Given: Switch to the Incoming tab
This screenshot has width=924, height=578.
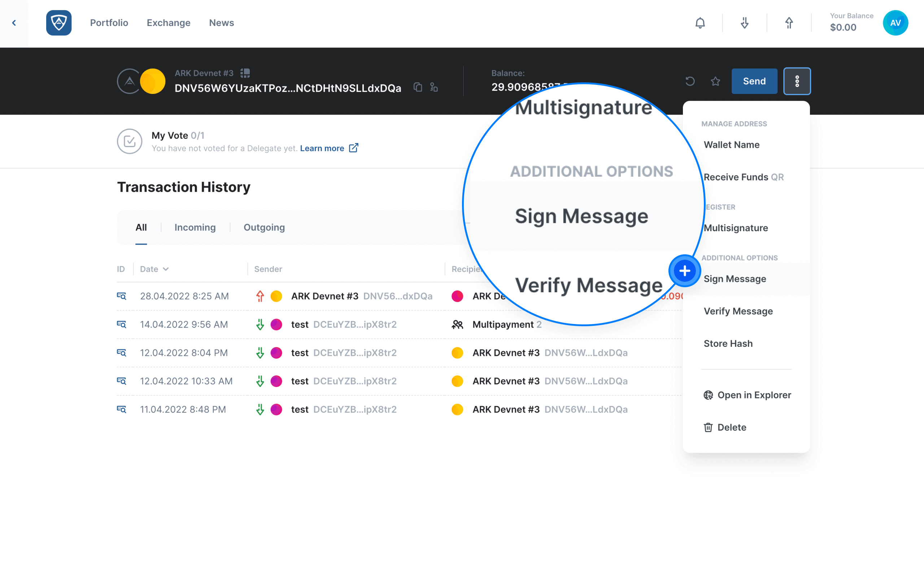Looking at the screenshot, I should pos(195,228).
